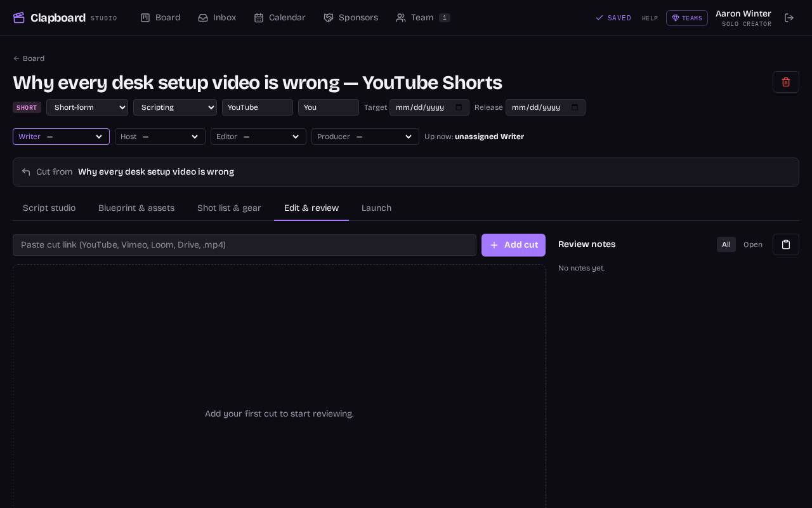Follow the back to Board link

29,58
